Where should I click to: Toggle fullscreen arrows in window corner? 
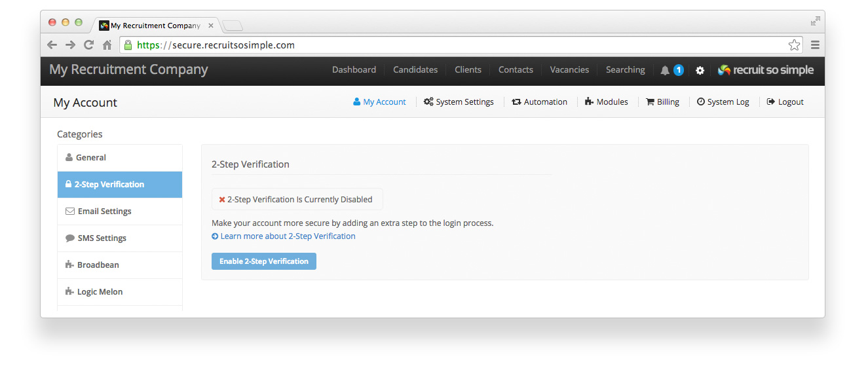pyautogui.click(x=815, y=22)
